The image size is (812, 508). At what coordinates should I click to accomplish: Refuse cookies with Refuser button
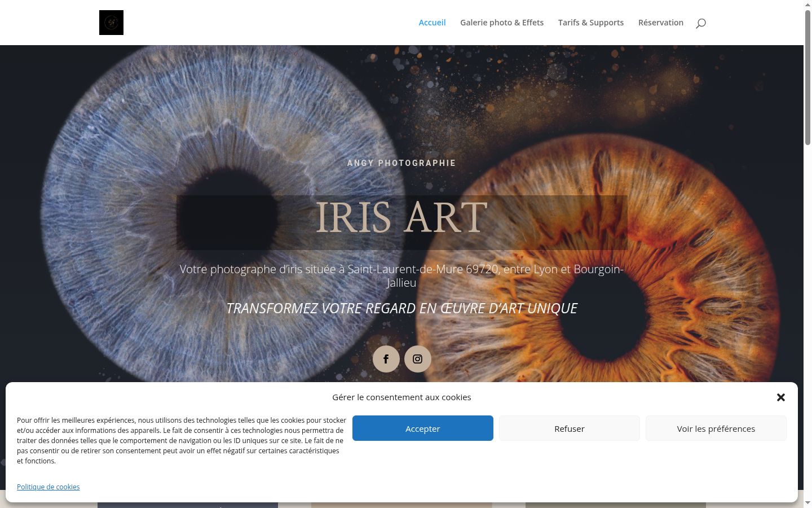570,428
